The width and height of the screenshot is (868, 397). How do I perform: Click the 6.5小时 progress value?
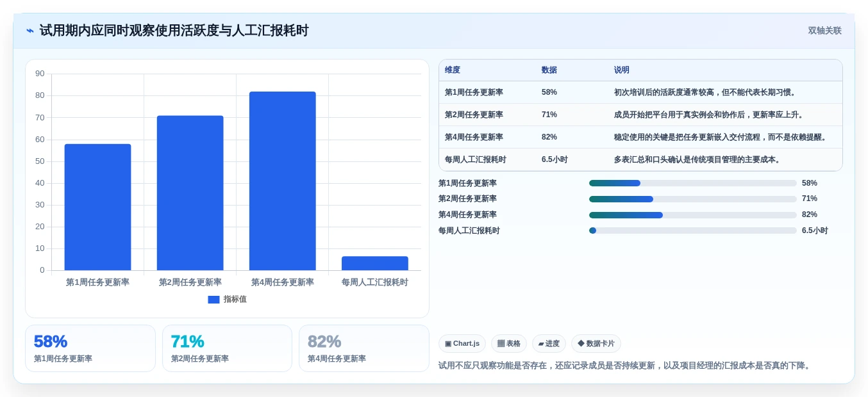click(x=815, y=231)
